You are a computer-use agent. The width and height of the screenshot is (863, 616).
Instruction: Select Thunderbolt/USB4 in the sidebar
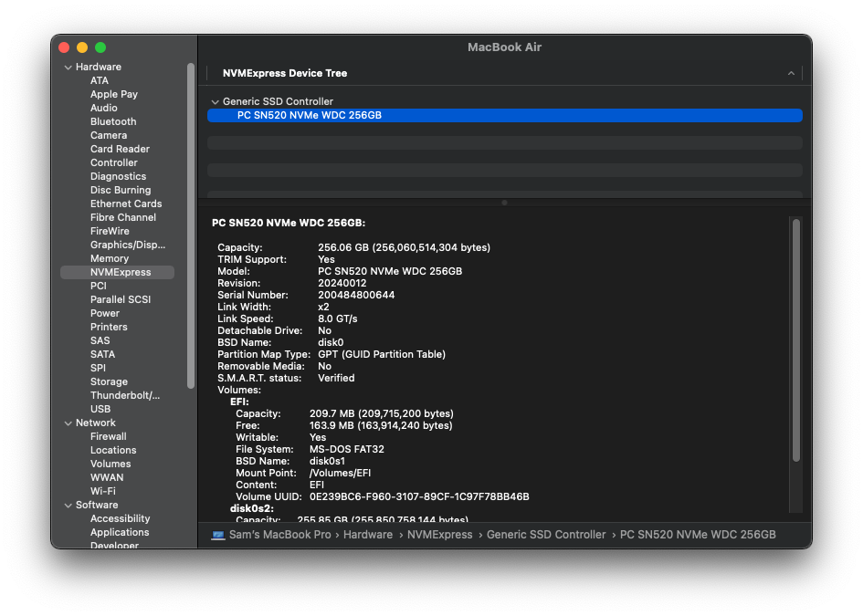click(x=125, y=395)
